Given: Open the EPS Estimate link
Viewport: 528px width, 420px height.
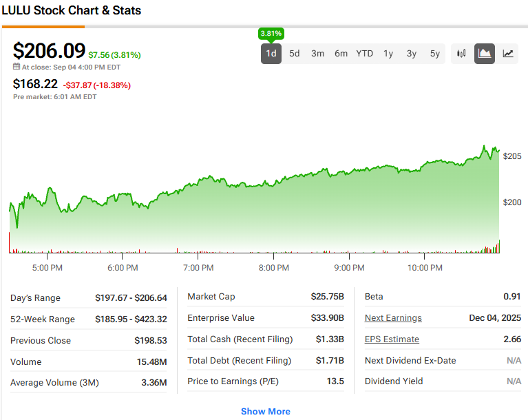Looking at the screenshot, I should 392,339.
